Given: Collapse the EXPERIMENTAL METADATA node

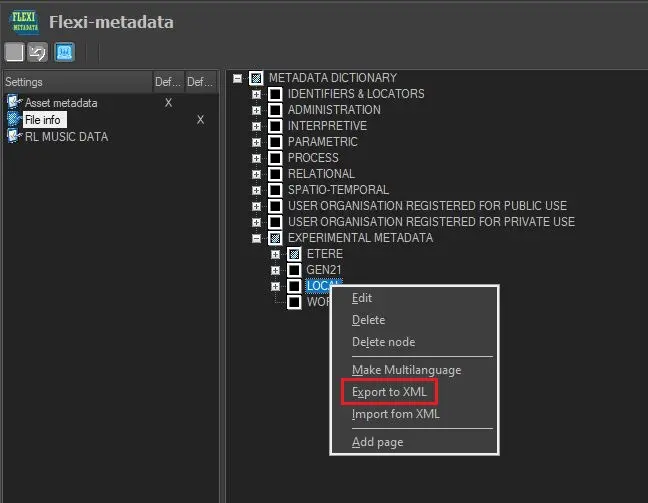Looking at the screenshot, I should pyautogui.click(x=257, y=238).
